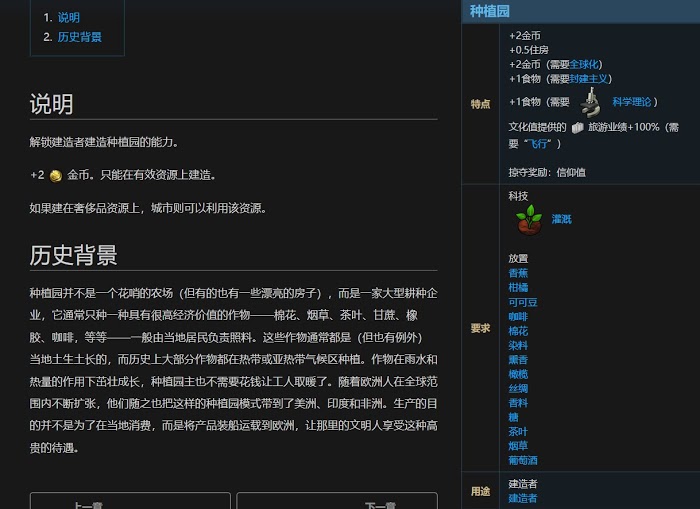Open the 糖 resource link
700x509 pixels.
[513, 417]
